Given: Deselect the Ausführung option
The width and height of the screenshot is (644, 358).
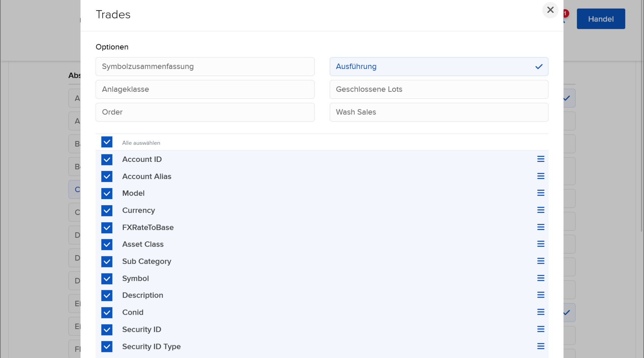Looking at the screenshot, I should [x=438, y=66].
